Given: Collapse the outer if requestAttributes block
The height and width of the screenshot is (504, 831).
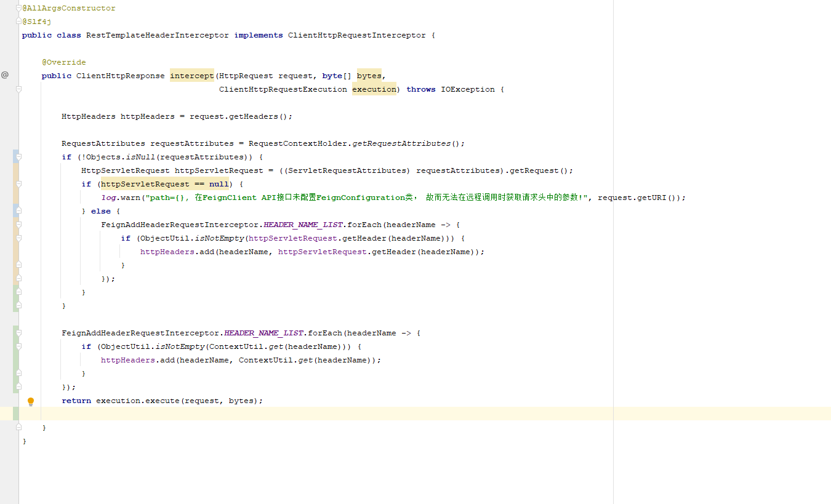Looking at the screenshot, I should click(x=18, y=156).
